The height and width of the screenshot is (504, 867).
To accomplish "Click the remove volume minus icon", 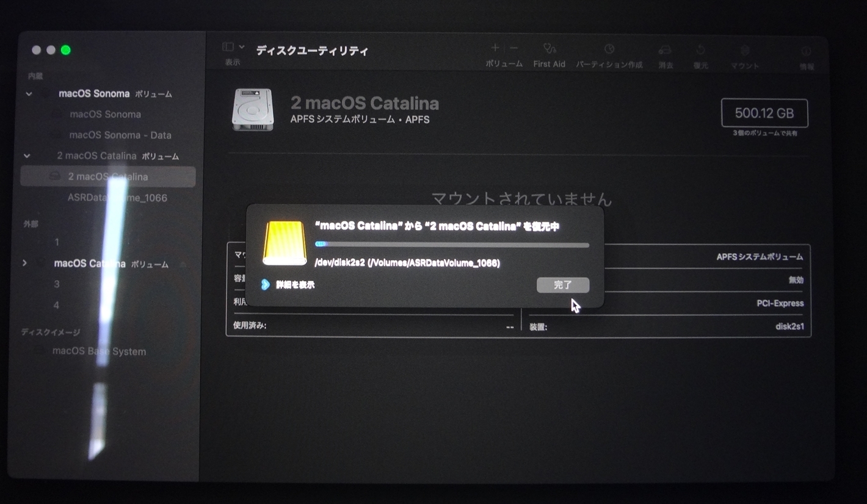I will (x=513, y=48).
